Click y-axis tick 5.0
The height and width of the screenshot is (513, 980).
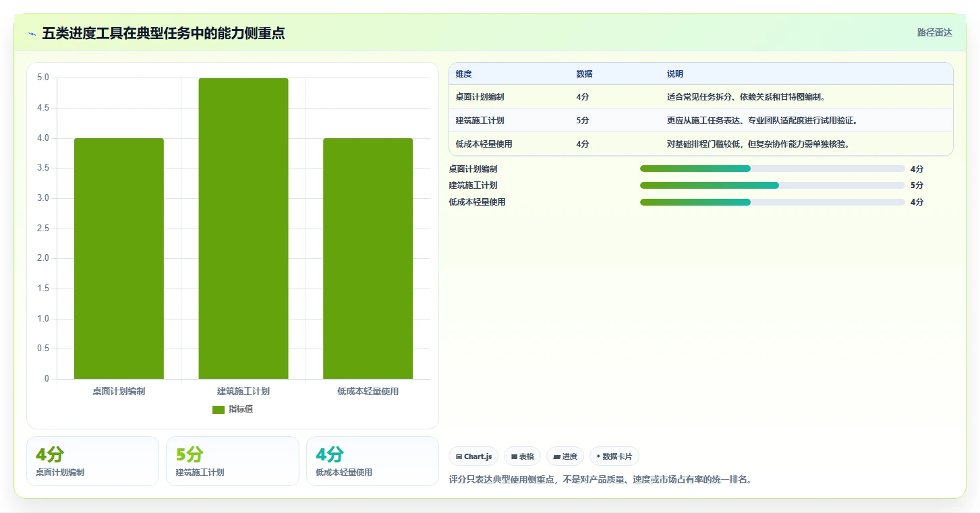(42, 78)
